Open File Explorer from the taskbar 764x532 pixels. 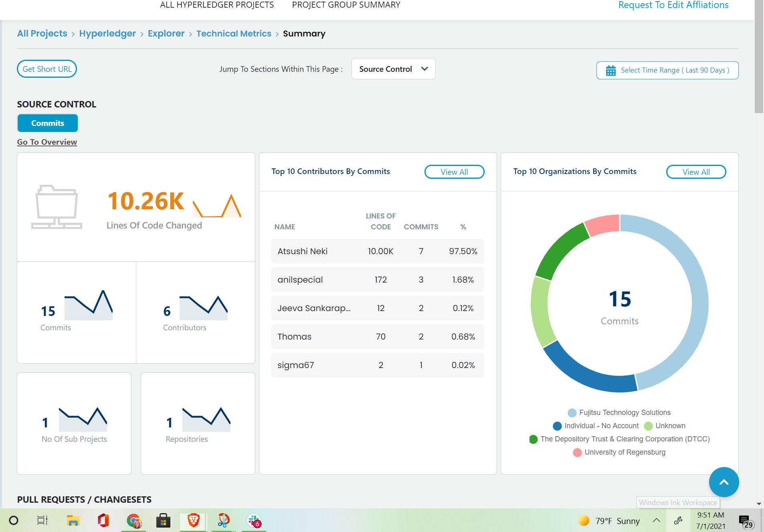(x=73, y=520)
